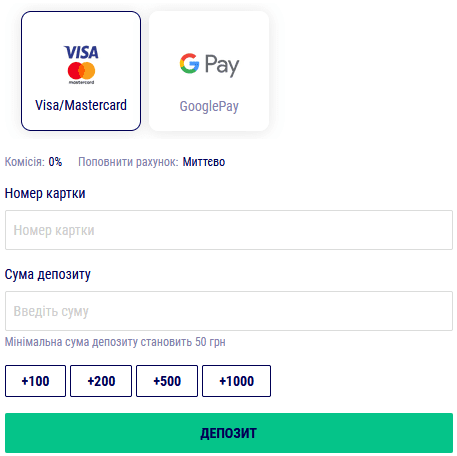Viewport: 457px width, 456px height.
Task: Click the Миттєво processing time text
Action: click(204, 162)
